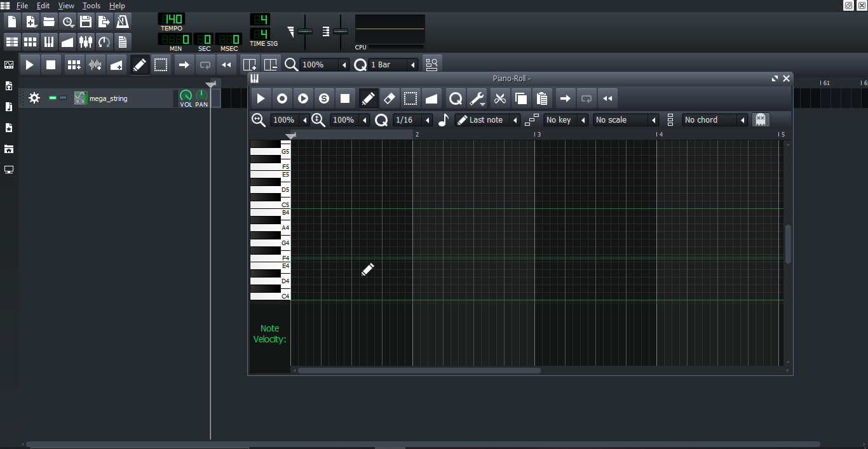Image resolution: width=868 pixels, height=449 pixels.
Task: Activate the Delete eraser tool
Action: click(x=389, y=98)
